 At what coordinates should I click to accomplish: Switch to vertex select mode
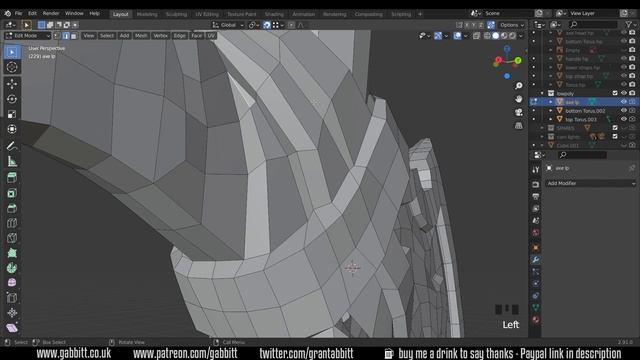[x=58, y=36]
